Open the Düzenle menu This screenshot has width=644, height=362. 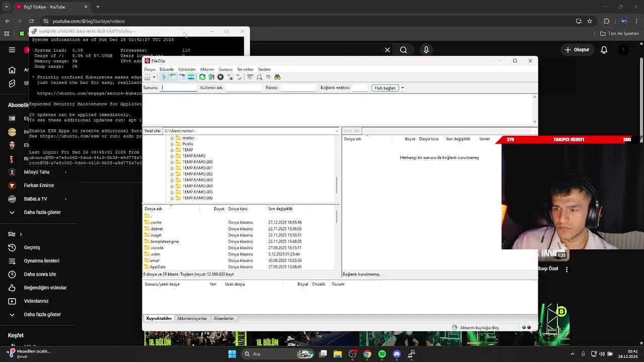(x=167, y=69)
